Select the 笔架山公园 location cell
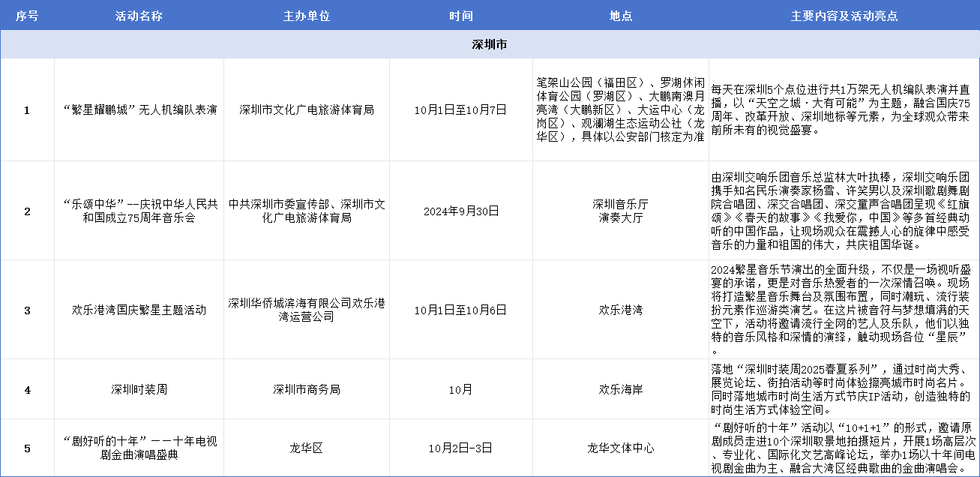This screenshot has width=980, height=477. tap(620, 109)
